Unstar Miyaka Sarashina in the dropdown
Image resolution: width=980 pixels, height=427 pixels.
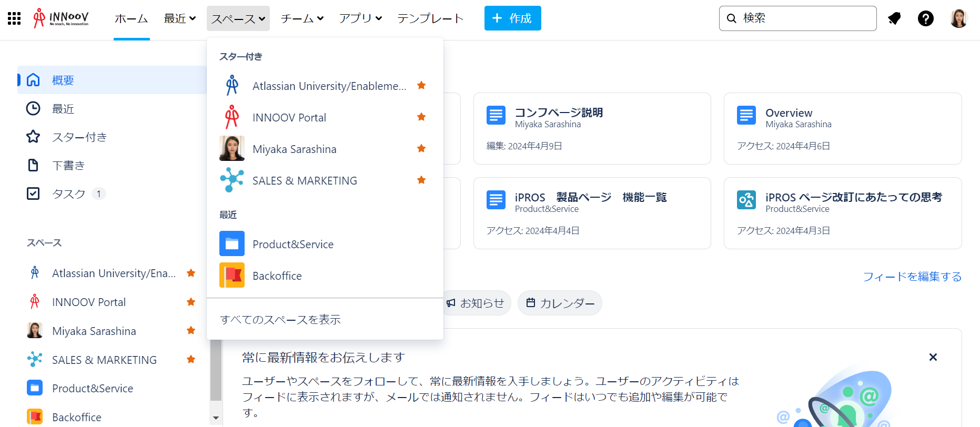click(421, 148)
